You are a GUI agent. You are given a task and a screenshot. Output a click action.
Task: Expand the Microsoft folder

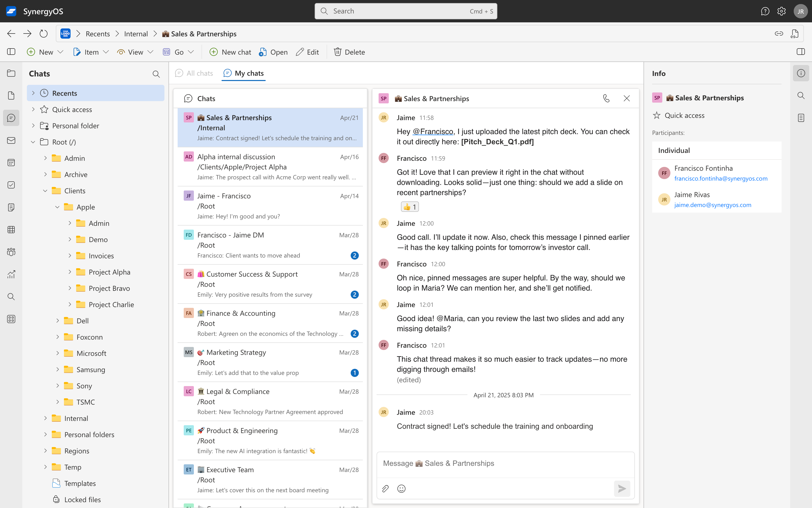click(57, 353)
